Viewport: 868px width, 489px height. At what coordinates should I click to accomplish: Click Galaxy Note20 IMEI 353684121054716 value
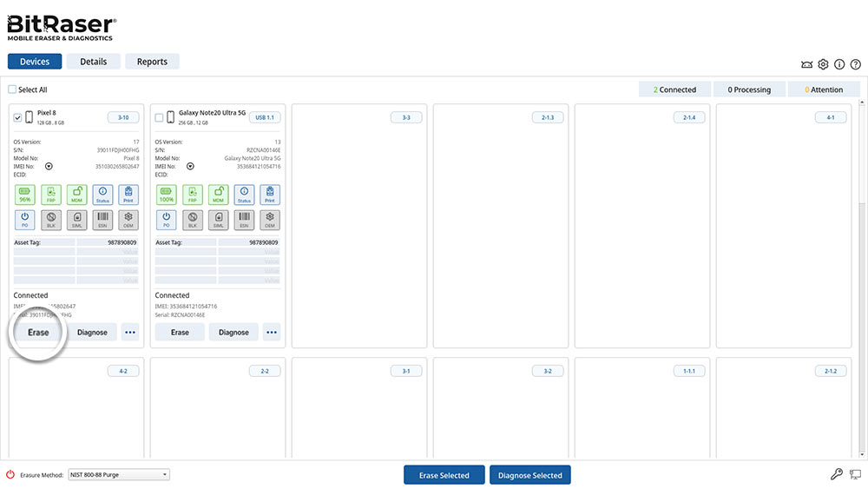pos(259,166)
